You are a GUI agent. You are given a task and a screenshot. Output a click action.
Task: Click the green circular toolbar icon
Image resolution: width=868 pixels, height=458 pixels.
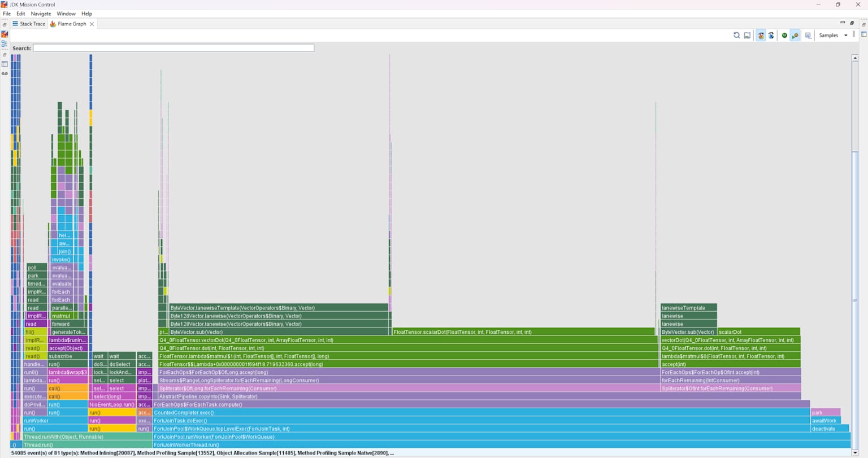(784, 36)
